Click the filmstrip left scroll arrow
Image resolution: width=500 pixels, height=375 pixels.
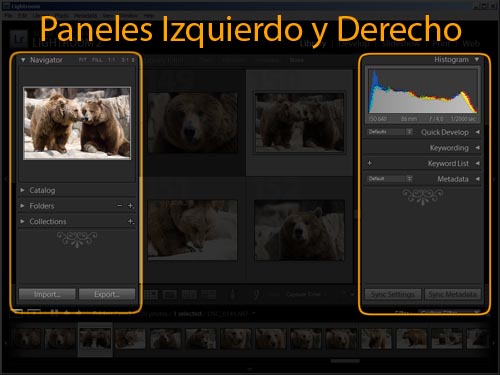click(6, 342)
